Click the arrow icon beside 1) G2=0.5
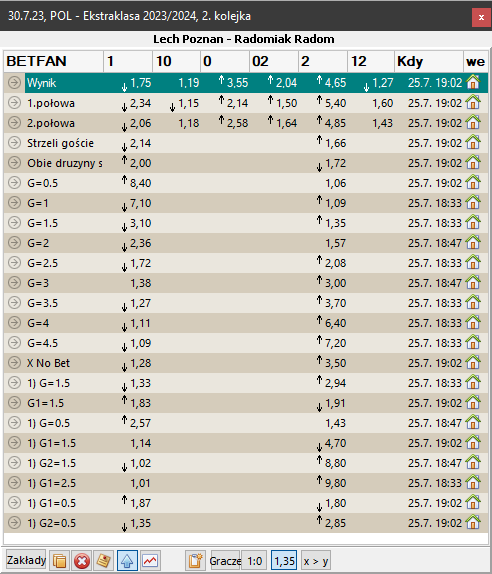The width and height of the screenshot is (492, 574). pyautogui.click(x=14, y=523)
